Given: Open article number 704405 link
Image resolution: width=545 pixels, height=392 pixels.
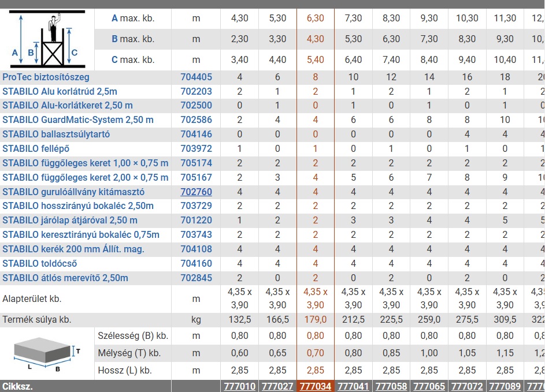Looking at the screenshot, I should (196, 77).
